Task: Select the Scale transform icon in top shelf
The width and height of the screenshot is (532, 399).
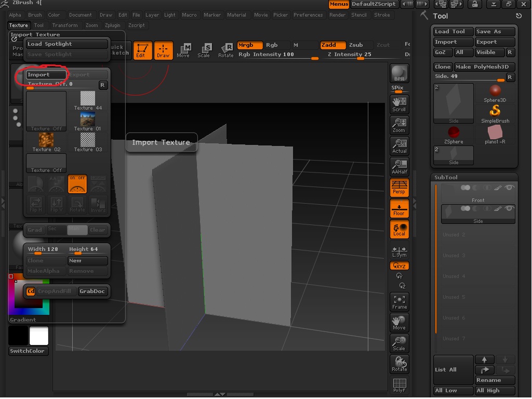Action: coord(204,50)
